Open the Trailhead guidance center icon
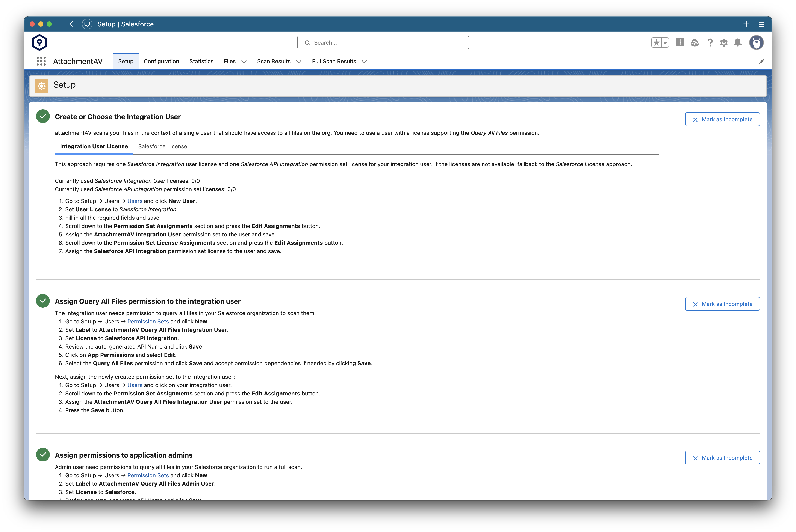This screenshot has width=796, height=532. tap(695, 42)
